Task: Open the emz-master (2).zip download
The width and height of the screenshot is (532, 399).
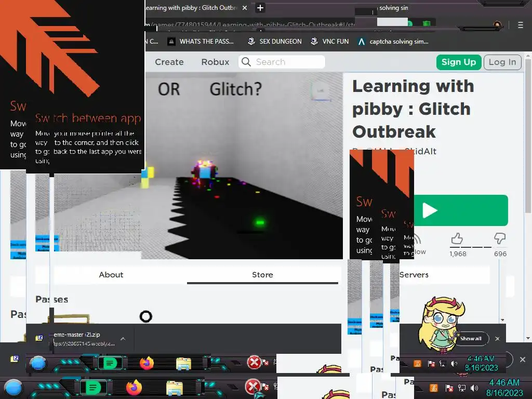Action: [76, 338]
